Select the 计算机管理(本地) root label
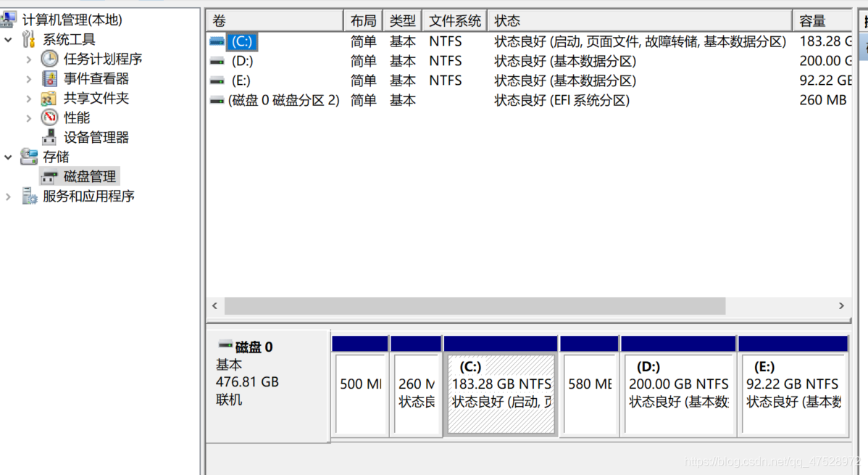Viewport: 868px width, 475px height. (x=72, y=20)
